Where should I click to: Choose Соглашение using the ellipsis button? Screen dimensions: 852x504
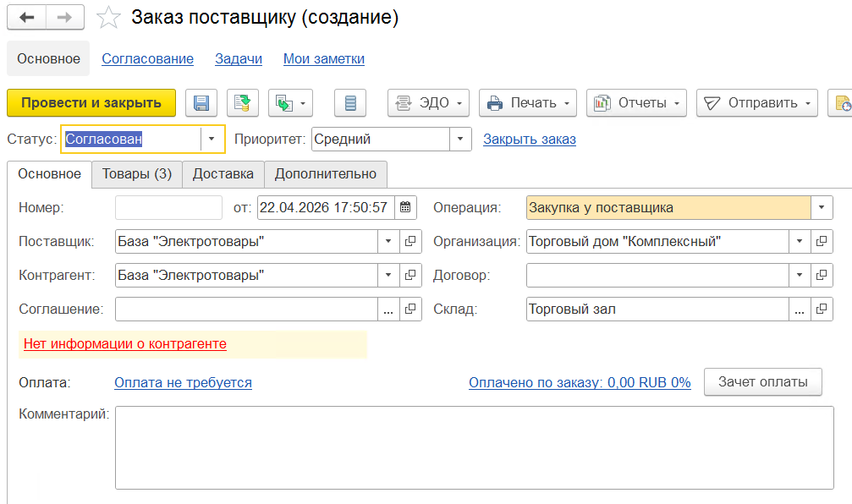click(388, 309)
